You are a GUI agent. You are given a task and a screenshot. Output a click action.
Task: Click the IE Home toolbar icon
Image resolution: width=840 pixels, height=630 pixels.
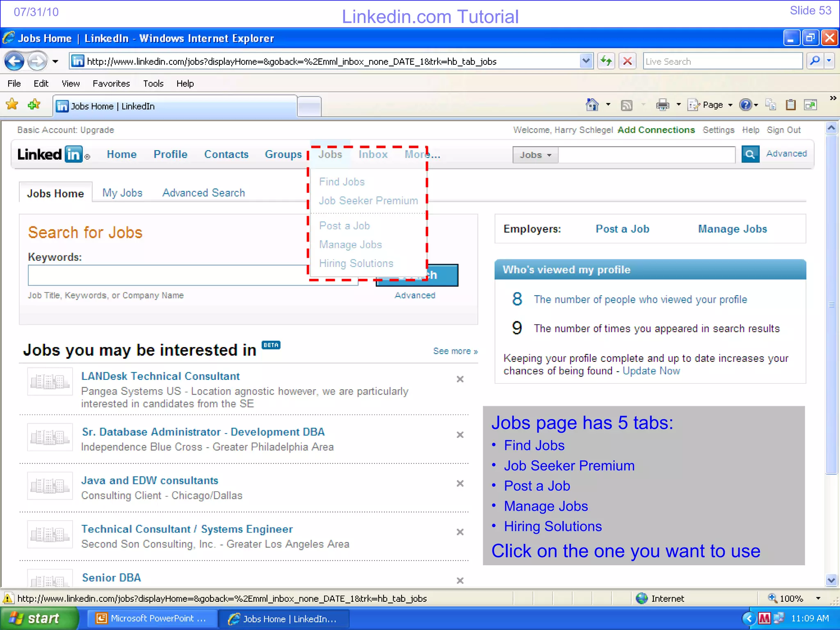[x=592, y=105]
